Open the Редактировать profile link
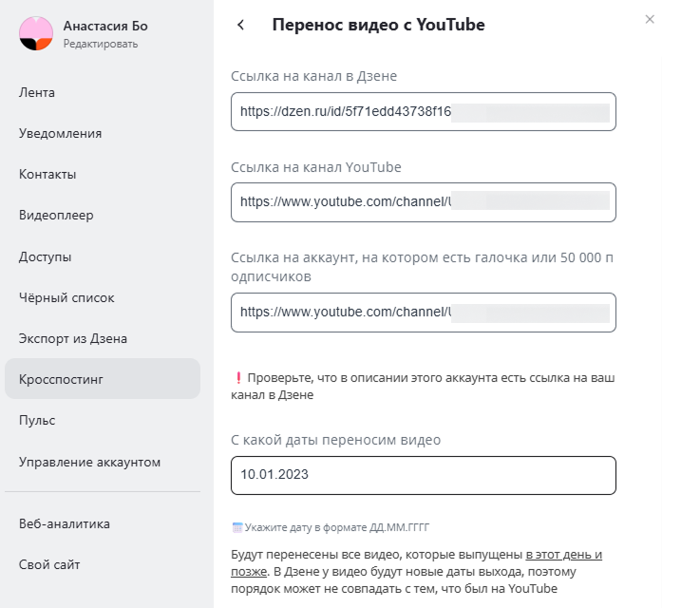This screenshot has height=608, width=700. click(x=100, y=44)
